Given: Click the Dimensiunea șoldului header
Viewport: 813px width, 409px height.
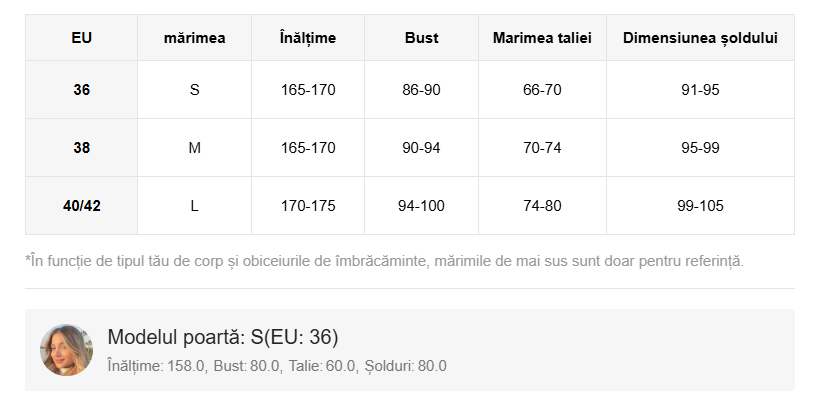Looking at the screenshot, I should point(700,38).
